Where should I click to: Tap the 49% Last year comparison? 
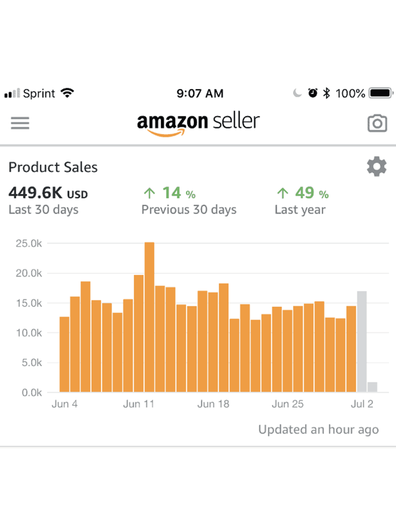301,200
